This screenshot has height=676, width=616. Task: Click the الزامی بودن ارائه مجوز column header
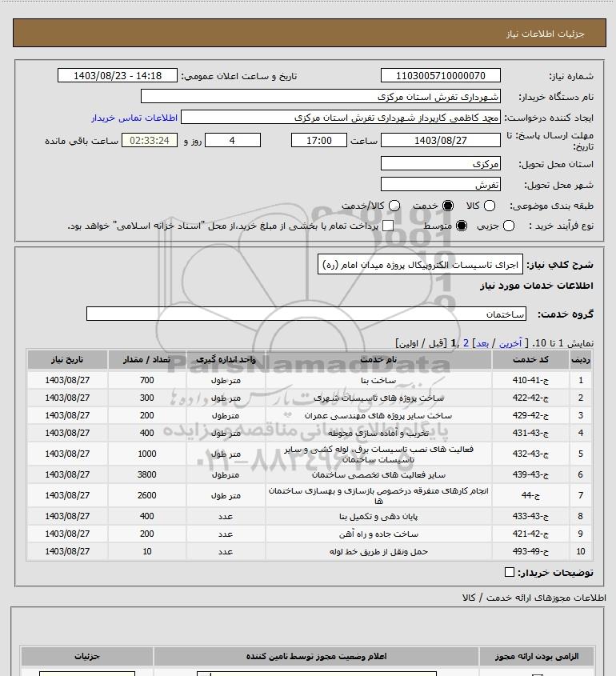(x=537, y=656)
